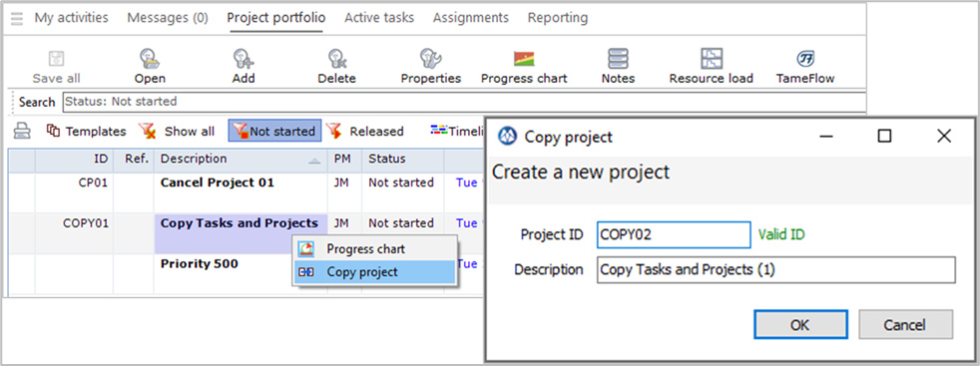This screenshot has width=980, height=366.
Task: Open the hamburger menu icon
Action: pos(17,18)
